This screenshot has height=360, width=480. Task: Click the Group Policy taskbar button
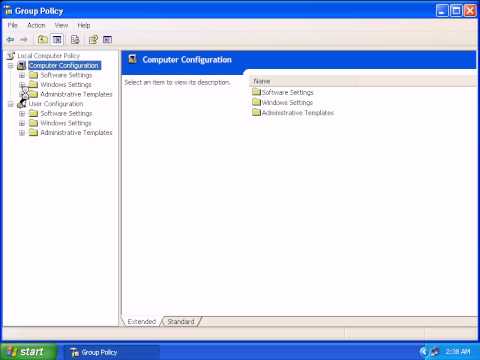[111, 352]
